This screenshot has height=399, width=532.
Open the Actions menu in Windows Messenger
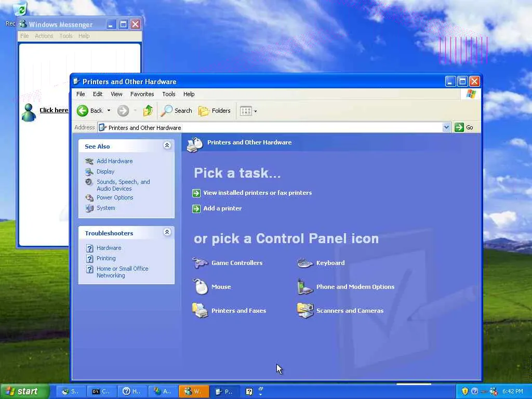pos(44,36)
